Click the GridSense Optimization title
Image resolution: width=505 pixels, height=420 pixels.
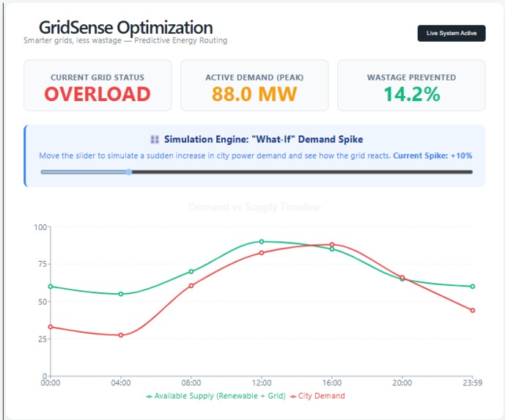click(x=125, y=27)
